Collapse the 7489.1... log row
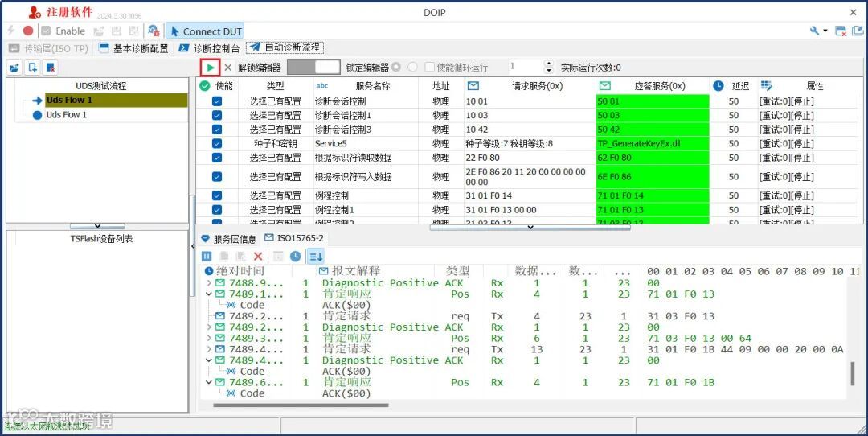The width and height of the screenshot is (868, 436). [209, 294]
